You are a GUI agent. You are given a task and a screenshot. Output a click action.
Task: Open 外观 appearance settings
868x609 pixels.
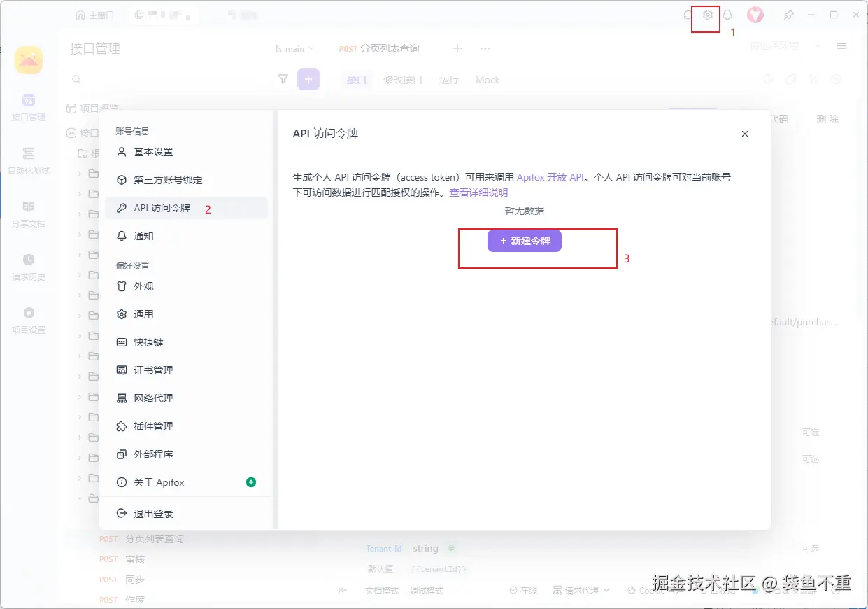tap(187, 286)
